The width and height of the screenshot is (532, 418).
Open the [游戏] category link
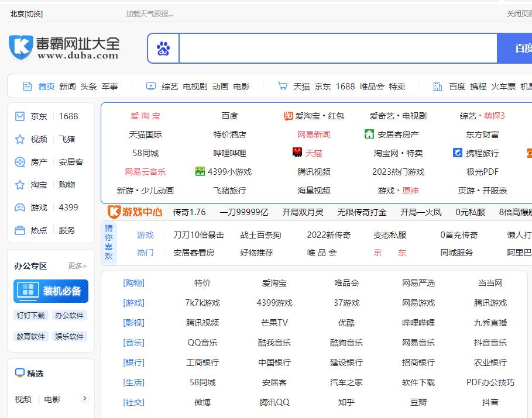pos(133,303)
